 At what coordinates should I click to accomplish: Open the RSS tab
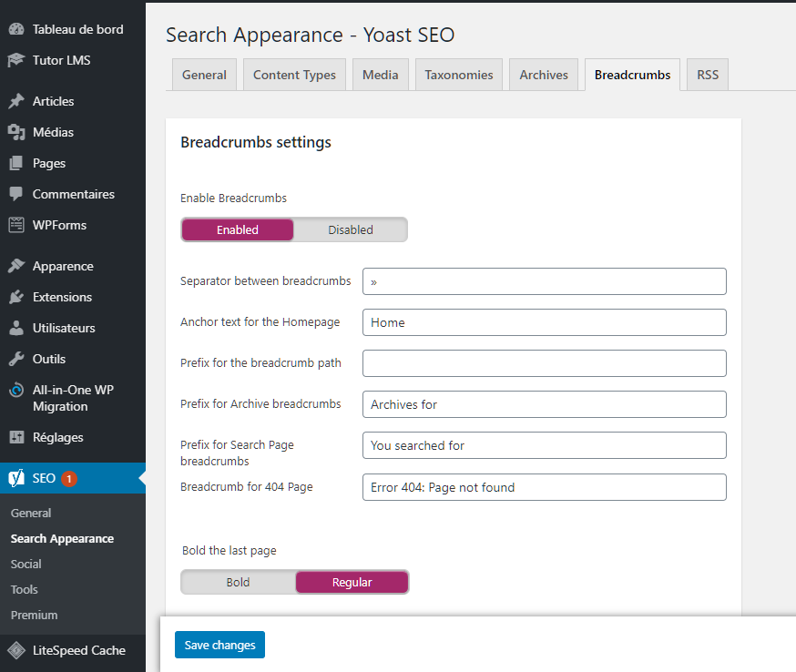coord(707,74)
